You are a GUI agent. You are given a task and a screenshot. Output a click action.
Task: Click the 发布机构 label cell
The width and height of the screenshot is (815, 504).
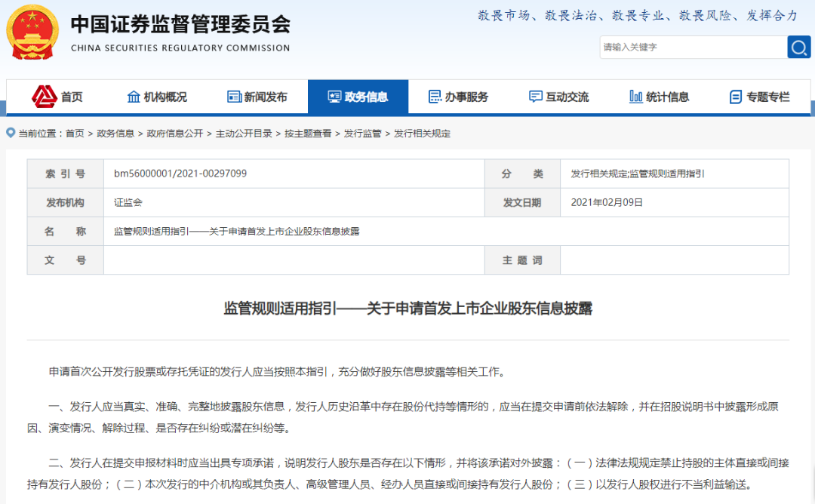(x=66, y=203)
